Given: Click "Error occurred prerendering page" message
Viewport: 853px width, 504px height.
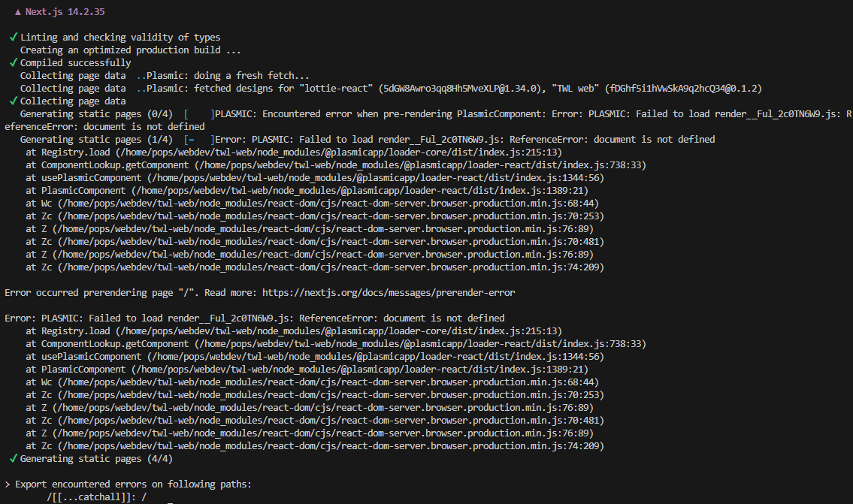Looking at the screenshot, I should coord(99,293).
